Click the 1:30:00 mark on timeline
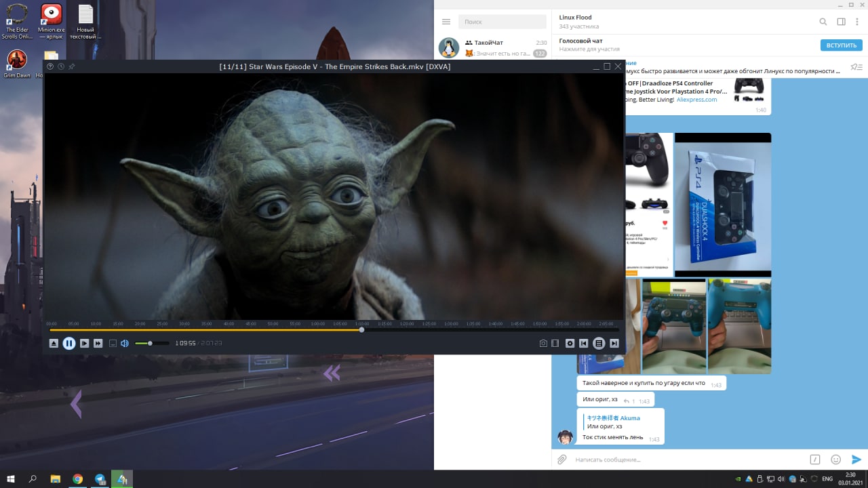Viewport: 868px width, 488px height. coord(451,324)
